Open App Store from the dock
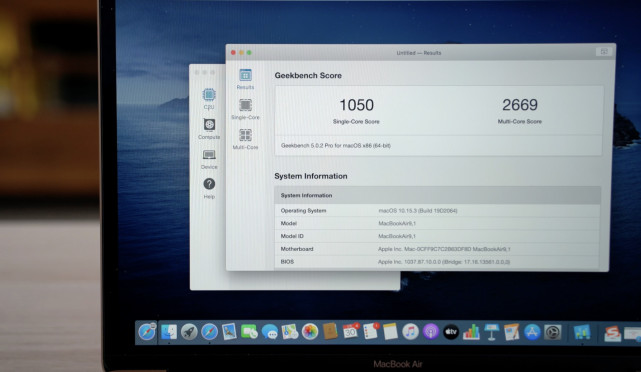 click(x=532, y=332)
